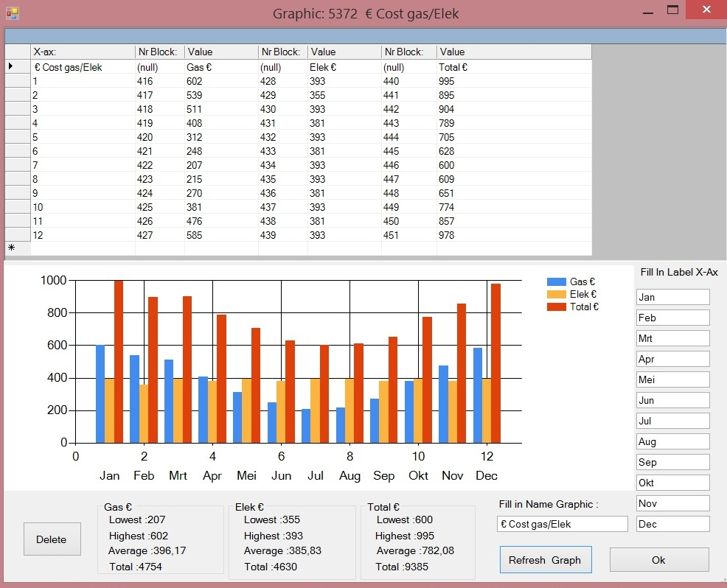Select the '€ Cost gas/Elek' table cell
727x588 pixels.
pos(83,67)
